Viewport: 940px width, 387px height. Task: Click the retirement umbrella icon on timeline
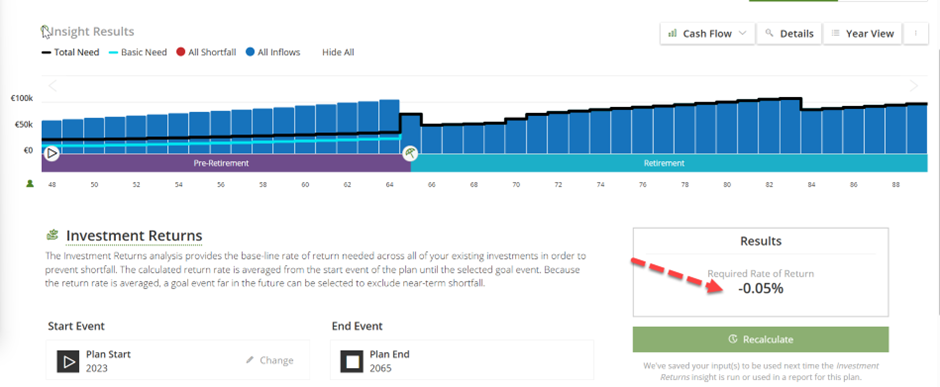point(410,153)
